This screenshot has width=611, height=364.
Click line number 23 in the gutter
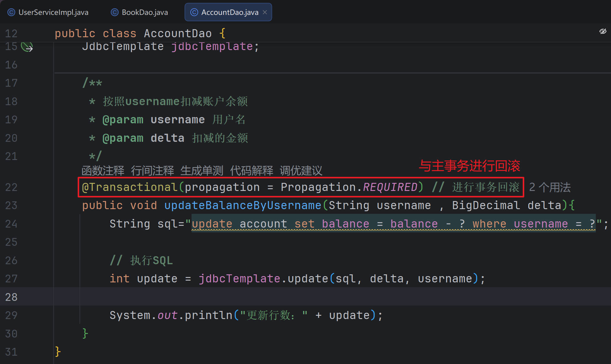(11, 206)
